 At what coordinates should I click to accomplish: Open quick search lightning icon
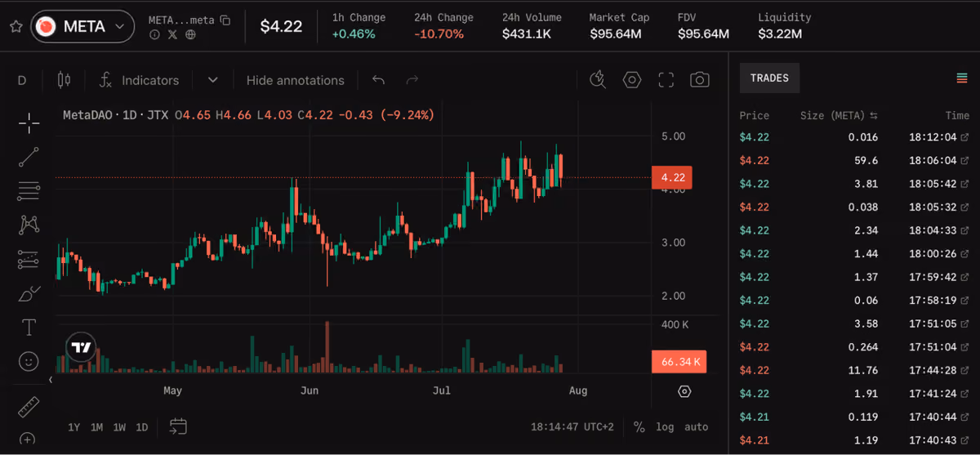coord(598,79)
